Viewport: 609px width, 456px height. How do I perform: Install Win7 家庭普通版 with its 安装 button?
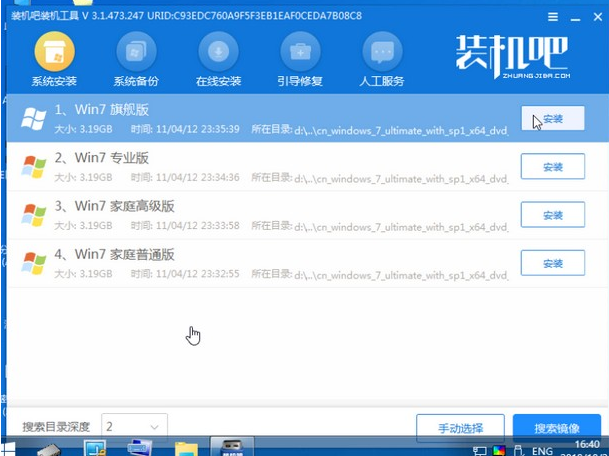coord(553,263)
